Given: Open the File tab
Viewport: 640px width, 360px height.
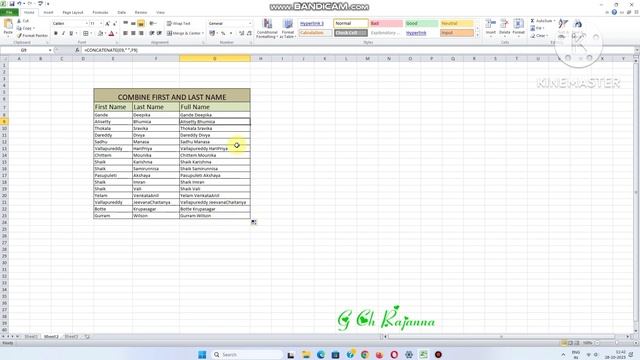Looking at the screenshot, I should [9, 12].
